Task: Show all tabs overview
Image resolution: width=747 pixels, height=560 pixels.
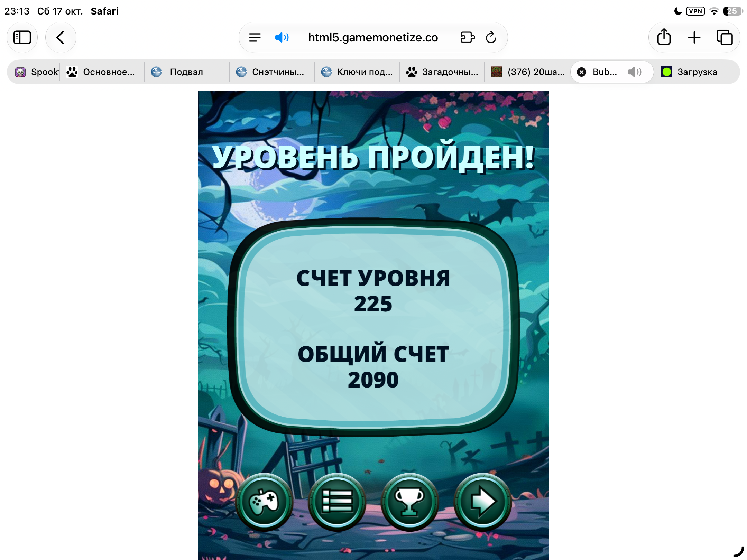Action: 725,37
